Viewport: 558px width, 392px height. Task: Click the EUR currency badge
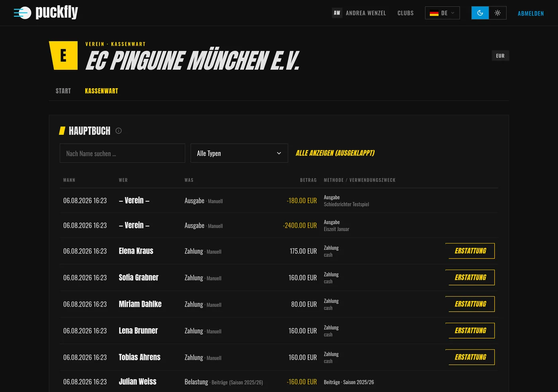point(500,56)
